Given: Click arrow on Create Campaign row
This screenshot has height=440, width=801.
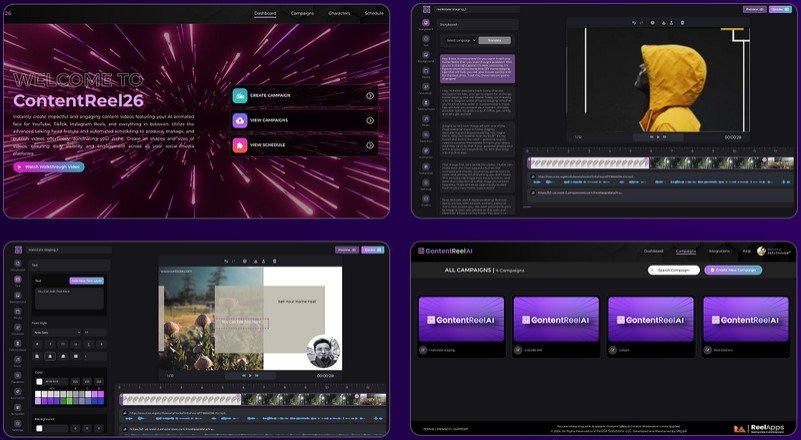Looking at the screenshot, I should point(370,96).
